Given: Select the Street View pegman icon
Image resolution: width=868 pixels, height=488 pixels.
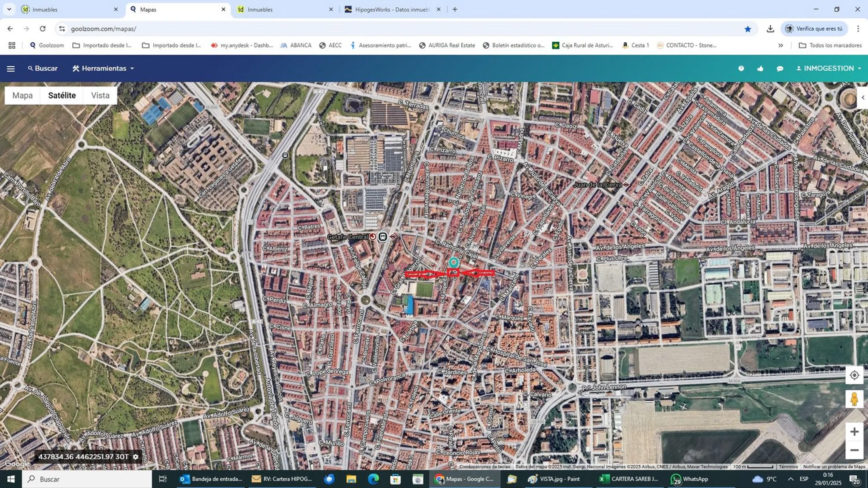Looking at the screenshot, I should pos(854,399).
